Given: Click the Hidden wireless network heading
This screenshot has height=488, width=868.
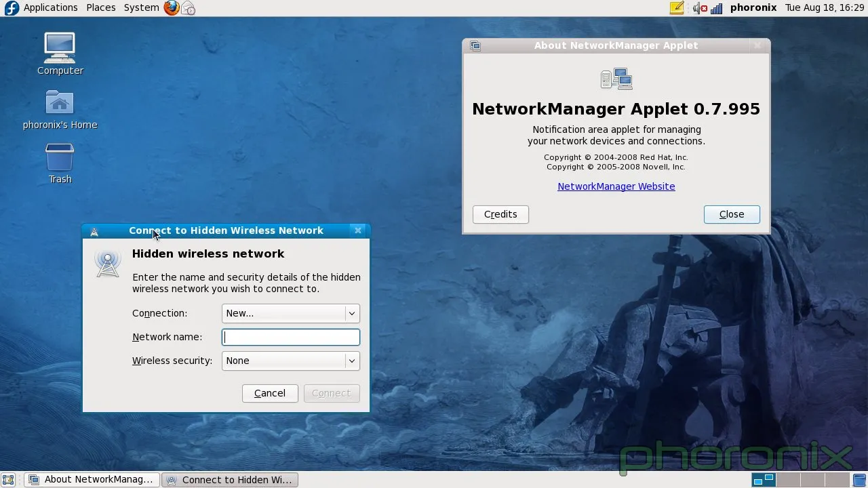Looking at the screenshot, I should click(208, 253).
